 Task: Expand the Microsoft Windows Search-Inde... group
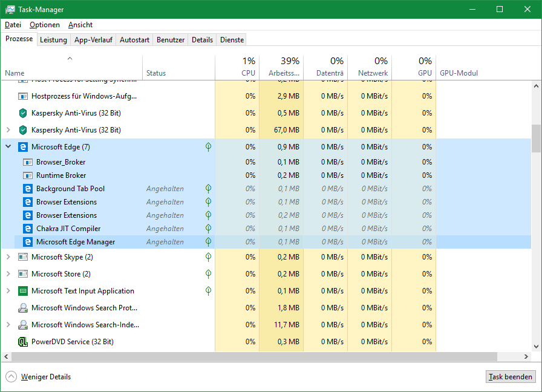tap(8, 325)
